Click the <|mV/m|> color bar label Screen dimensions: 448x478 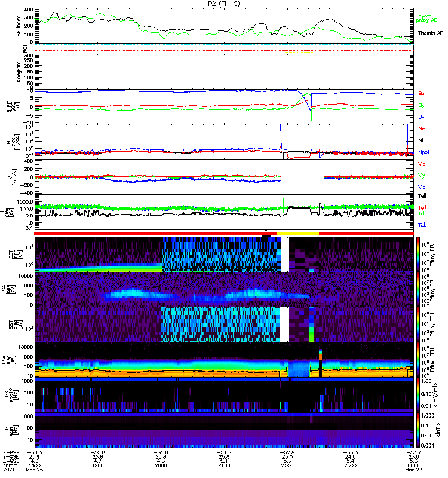pos(435,395)
